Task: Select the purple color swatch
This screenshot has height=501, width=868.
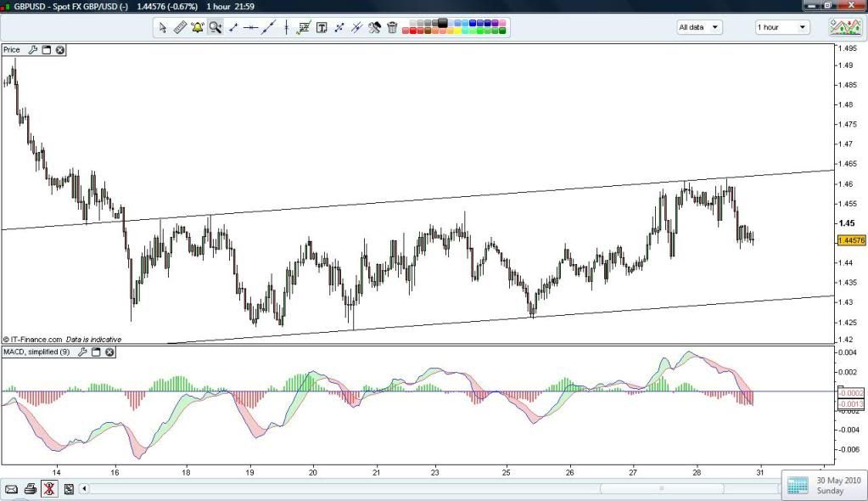Action: click(495, 23)
